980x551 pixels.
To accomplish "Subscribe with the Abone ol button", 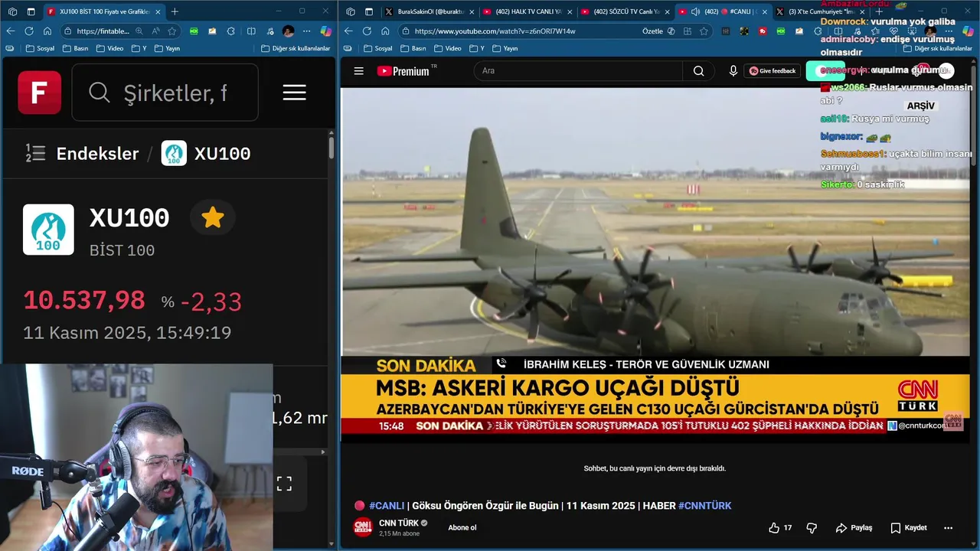I will [462, 528].
